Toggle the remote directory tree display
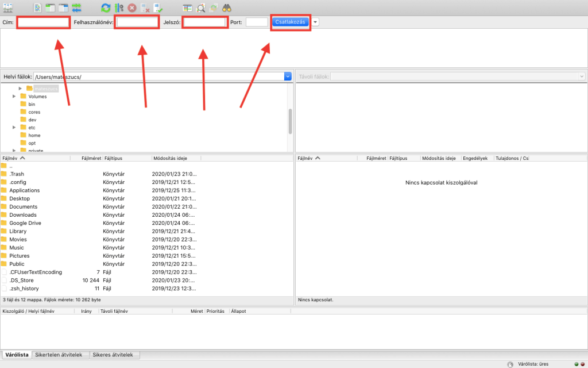 click(x=63, y=7)
